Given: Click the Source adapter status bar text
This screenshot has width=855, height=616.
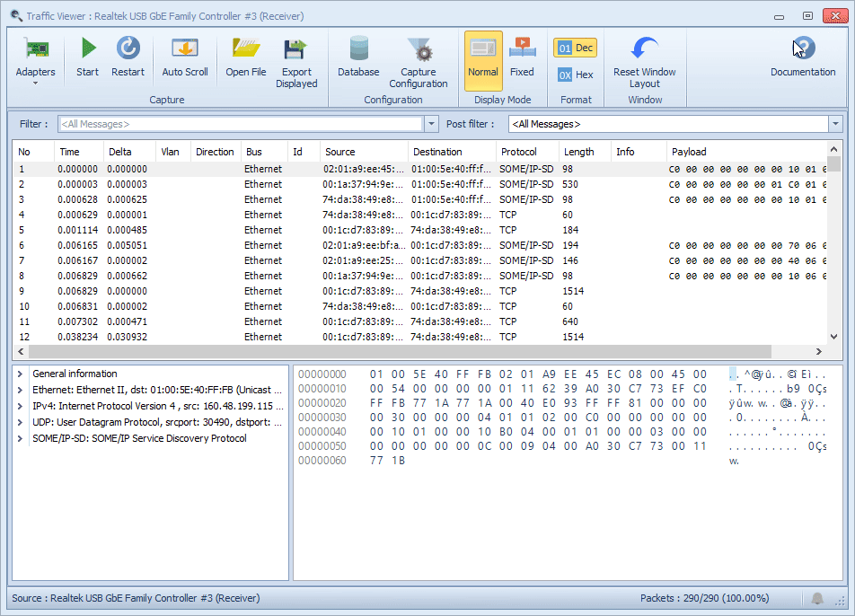Looking at the screenshot, I should tap(136, 599).
